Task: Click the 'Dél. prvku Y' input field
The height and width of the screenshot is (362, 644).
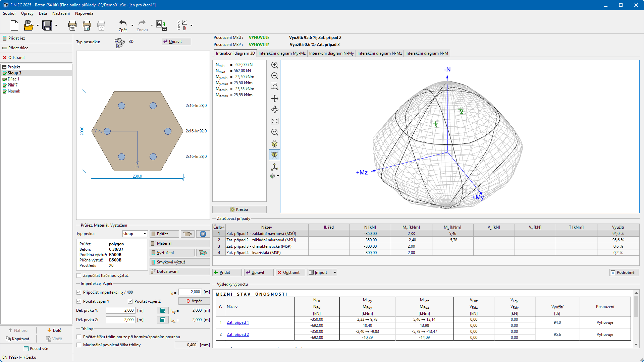Action: coord(120,310)
